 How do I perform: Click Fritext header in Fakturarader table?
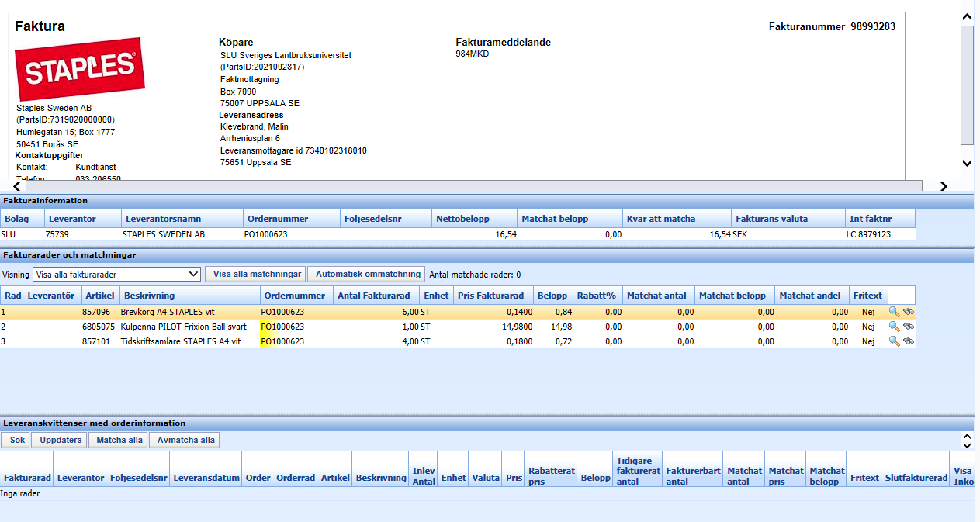(868, 296)
